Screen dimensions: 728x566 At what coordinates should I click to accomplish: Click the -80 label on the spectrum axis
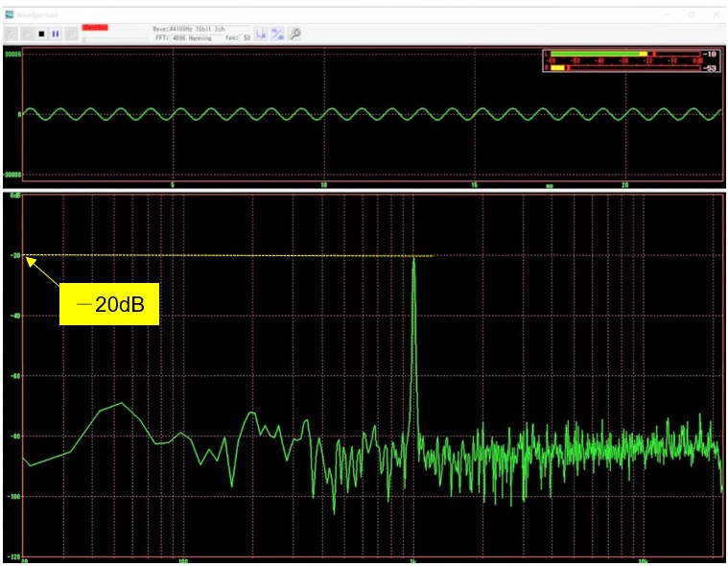(x=15, y=436)
